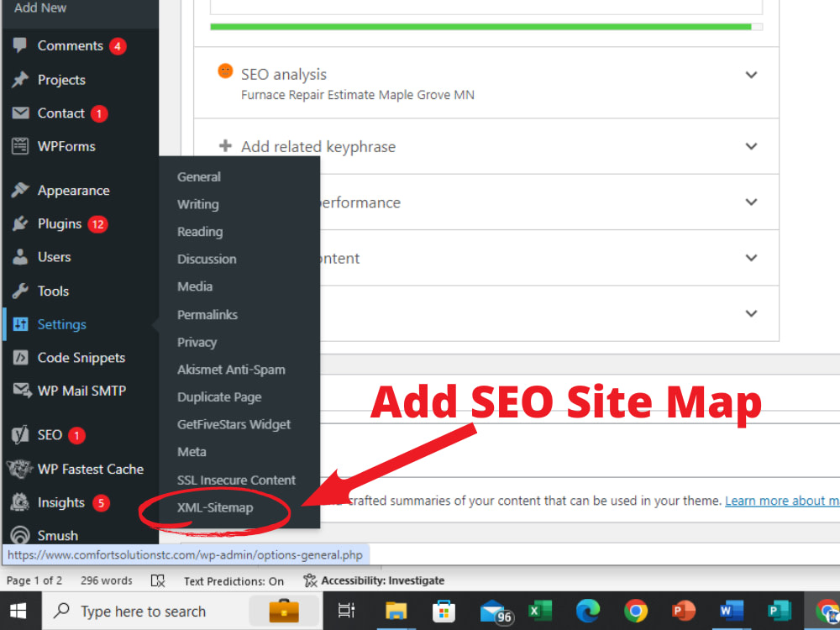Select Permalinks in the Settings submenu
This screenshot has height=630, width=840.
[x=207, y=314]
